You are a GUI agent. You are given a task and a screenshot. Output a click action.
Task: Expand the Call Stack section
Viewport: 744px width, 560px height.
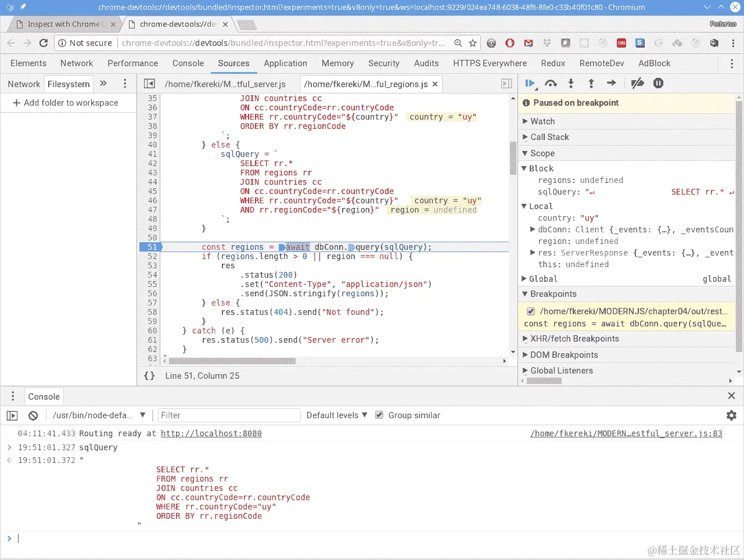[525, 137]
